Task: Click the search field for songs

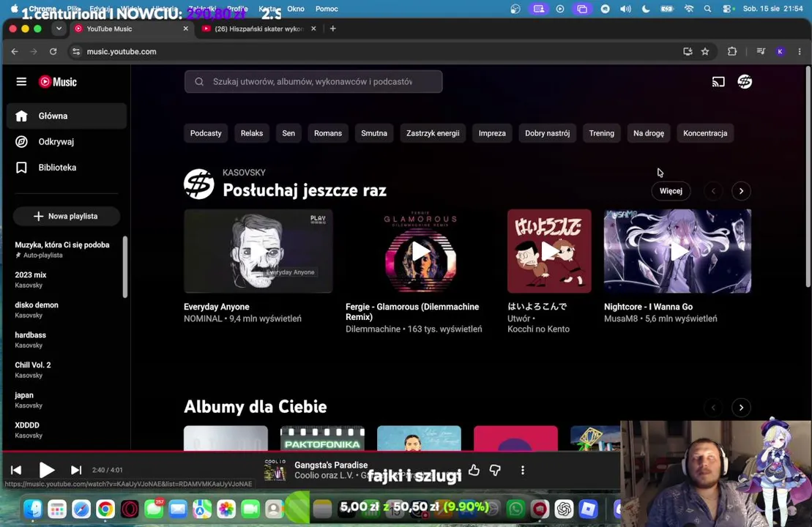Action: click(313, 82)
